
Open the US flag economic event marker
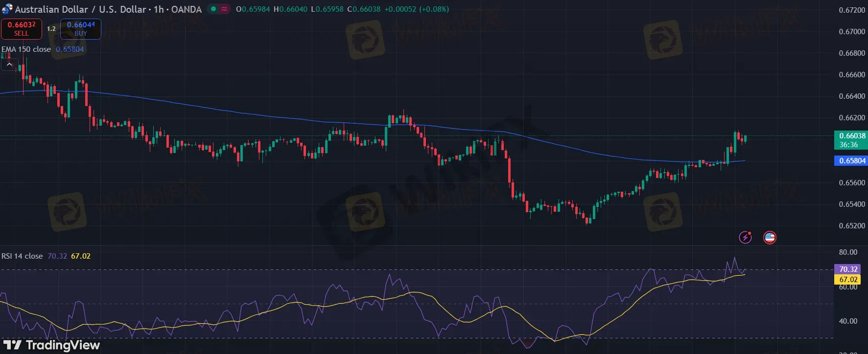pos(770,238)
